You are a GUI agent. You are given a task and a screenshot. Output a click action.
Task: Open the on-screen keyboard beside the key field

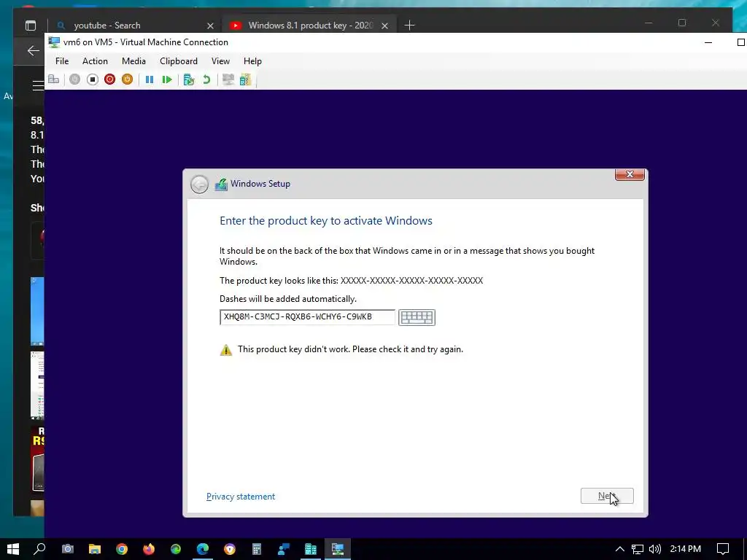click(x=417, y=317)
